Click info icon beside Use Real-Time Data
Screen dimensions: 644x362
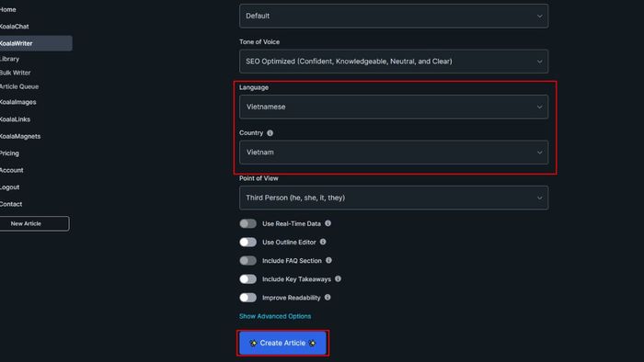pyautogui.click(x=328, y=223)
